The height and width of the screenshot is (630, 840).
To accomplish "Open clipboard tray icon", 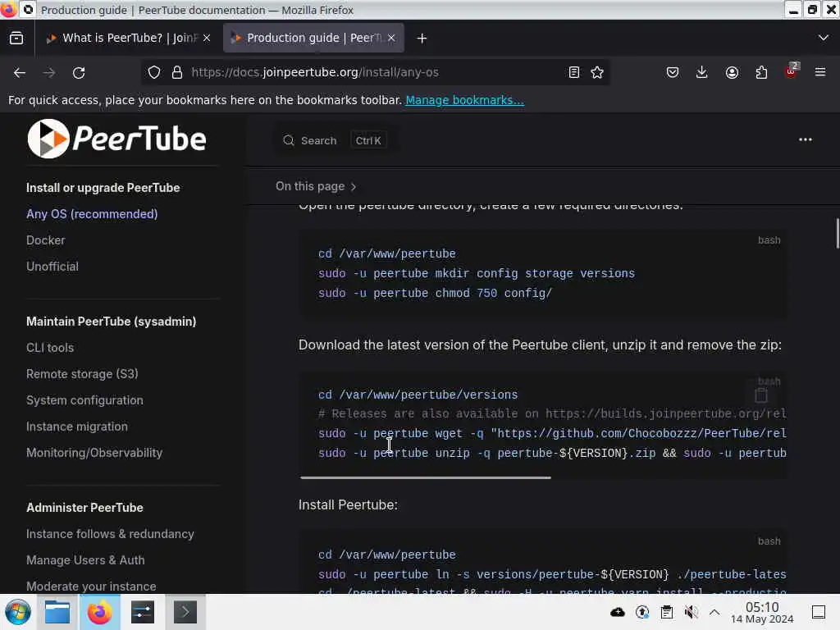I will click(x=666, y=612).
